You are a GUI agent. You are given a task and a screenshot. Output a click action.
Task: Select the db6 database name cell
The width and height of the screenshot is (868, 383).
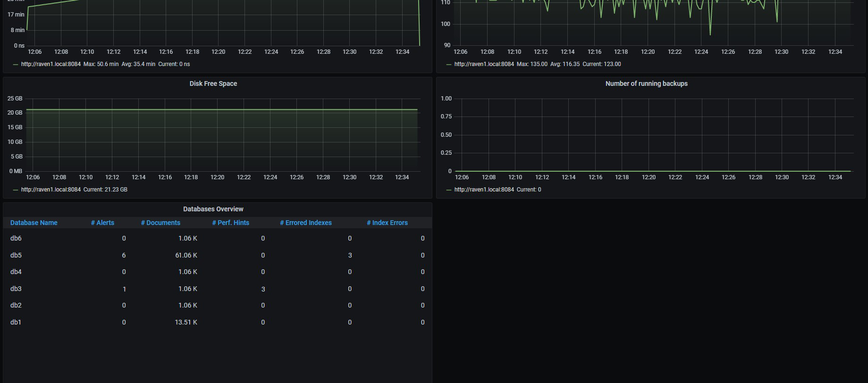coord(16,238)
